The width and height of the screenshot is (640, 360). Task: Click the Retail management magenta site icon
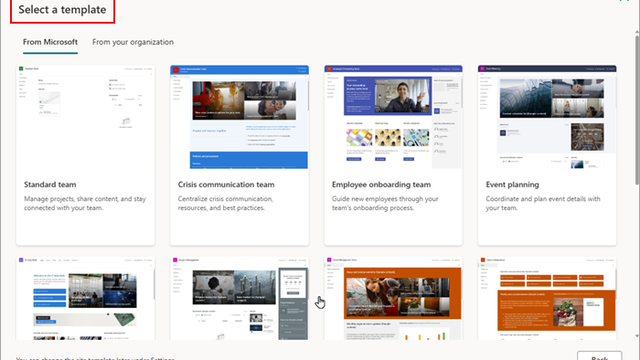click(x=329, y=260)
